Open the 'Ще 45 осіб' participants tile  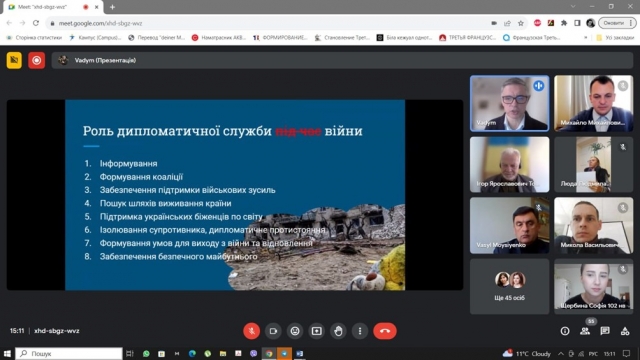509,287
